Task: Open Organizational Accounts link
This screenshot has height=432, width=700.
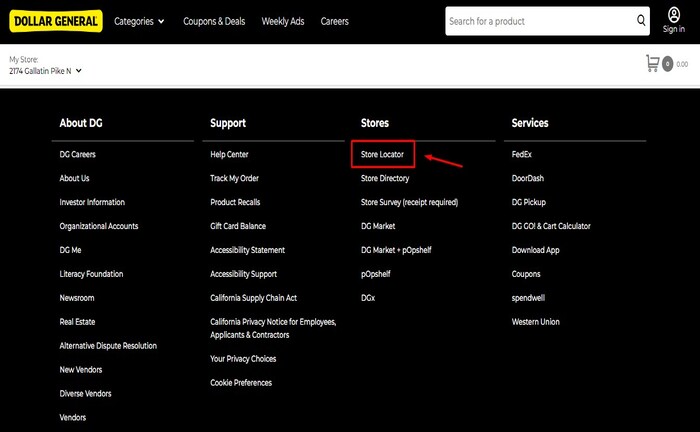Action: [x=99, y=226]
